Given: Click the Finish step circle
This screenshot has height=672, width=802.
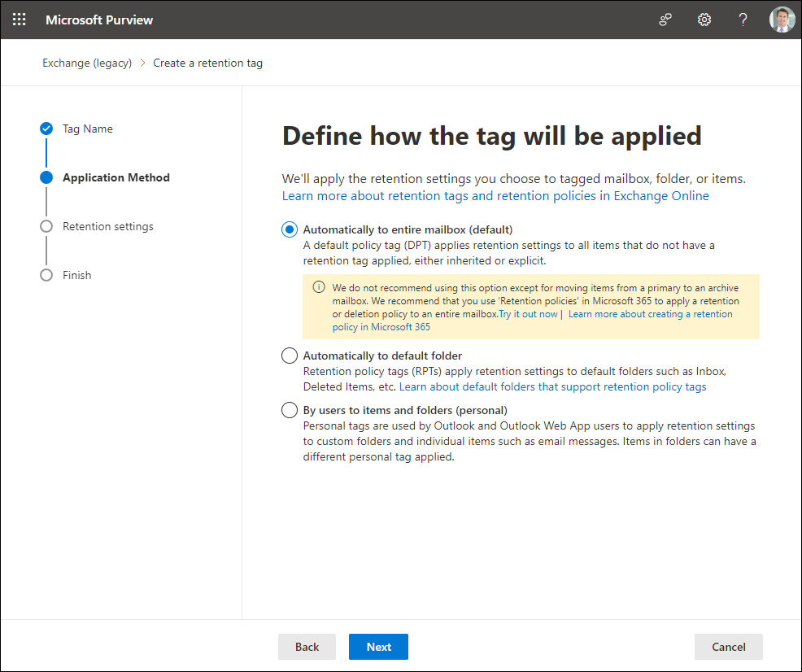Looking at the screenshot, I should point(46,275).
